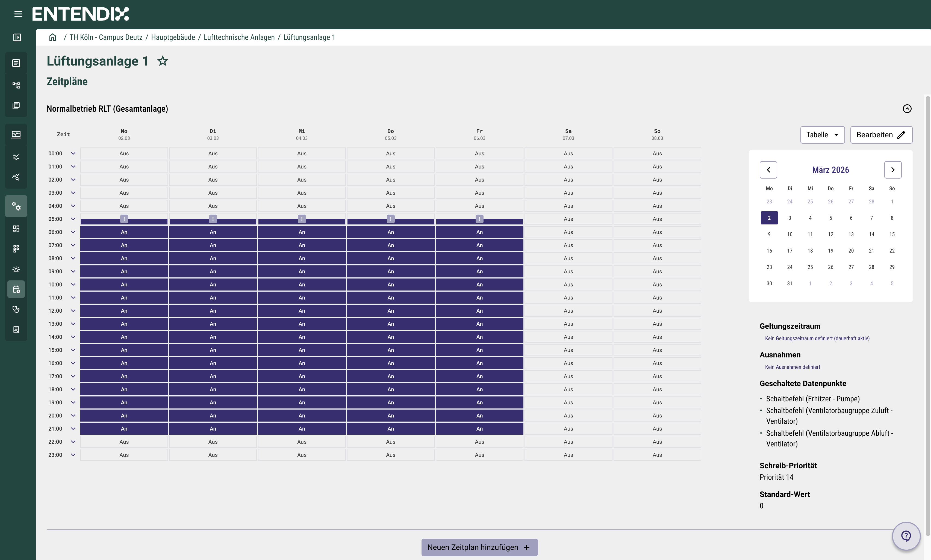Open the Tabelle view dropdown
This screenshot has width=931, height=560.
click(822, 135)
